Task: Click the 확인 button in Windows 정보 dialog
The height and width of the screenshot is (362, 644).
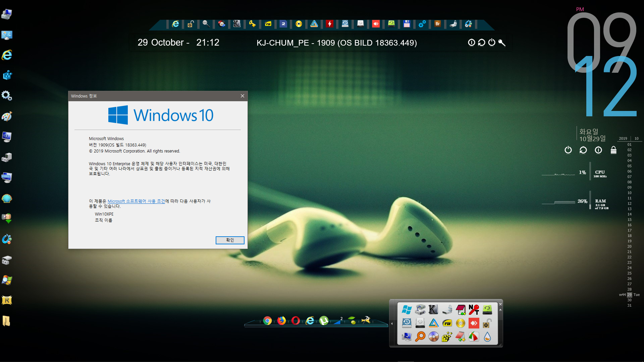Action: point(230,240)
